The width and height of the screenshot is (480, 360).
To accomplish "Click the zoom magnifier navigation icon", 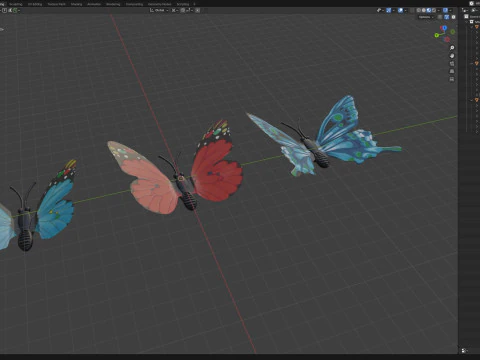I will tap(452, 48).
